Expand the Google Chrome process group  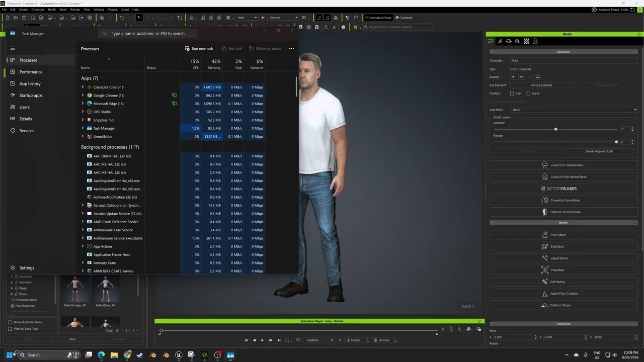coord(83,95)
